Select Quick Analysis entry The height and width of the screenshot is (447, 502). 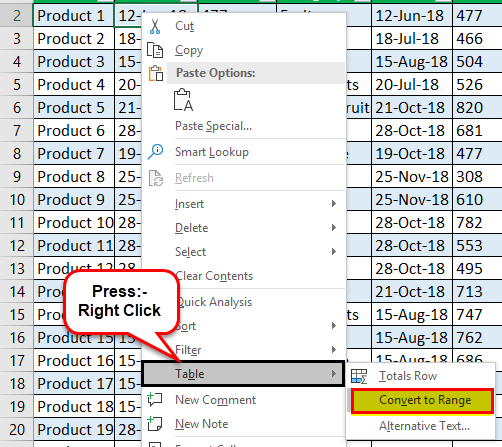pyautogui.click(x=214, y=302)
